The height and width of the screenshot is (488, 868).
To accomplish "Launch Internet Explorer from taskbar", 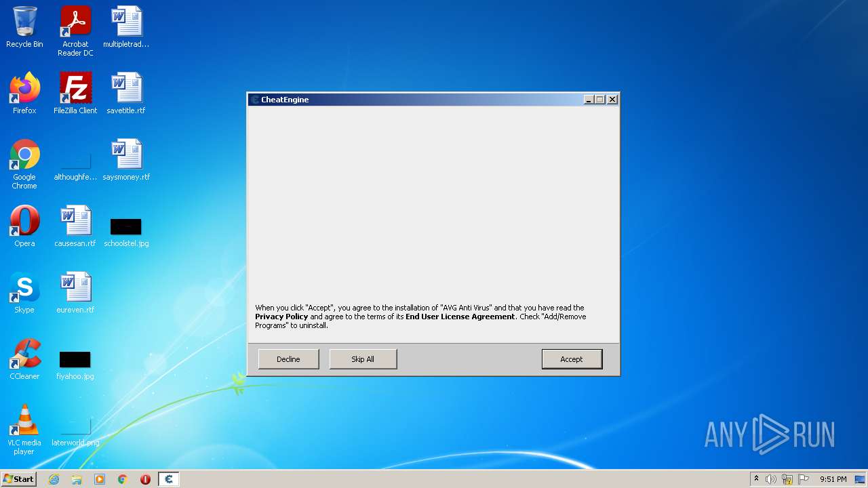I will (x=54, y=479).
